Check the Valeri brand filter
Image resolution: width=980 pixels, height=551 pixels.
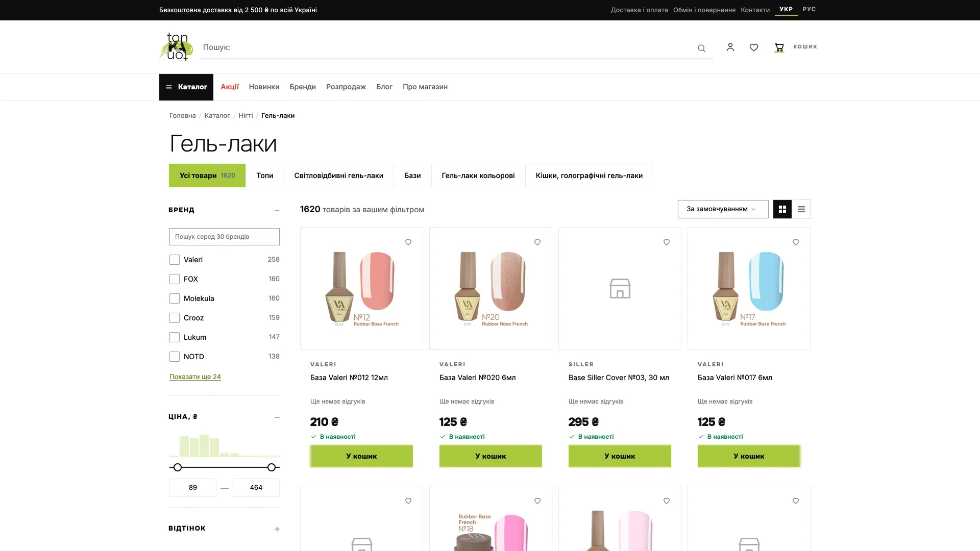[175, 260]
